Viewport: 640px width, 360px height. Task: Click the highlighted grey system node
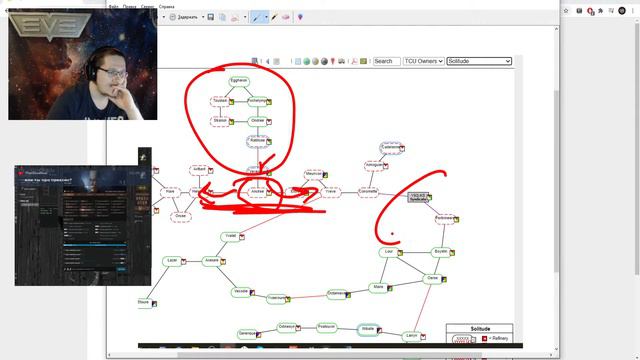coord(417,197)
